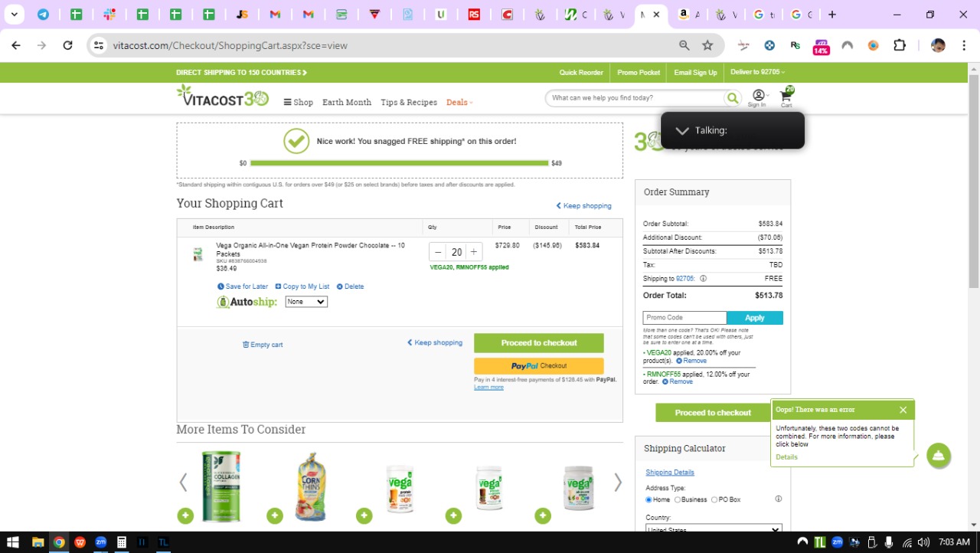Open the Country dropdown in Shipping Calculator
980x553 pixels.
pos(714,528)
